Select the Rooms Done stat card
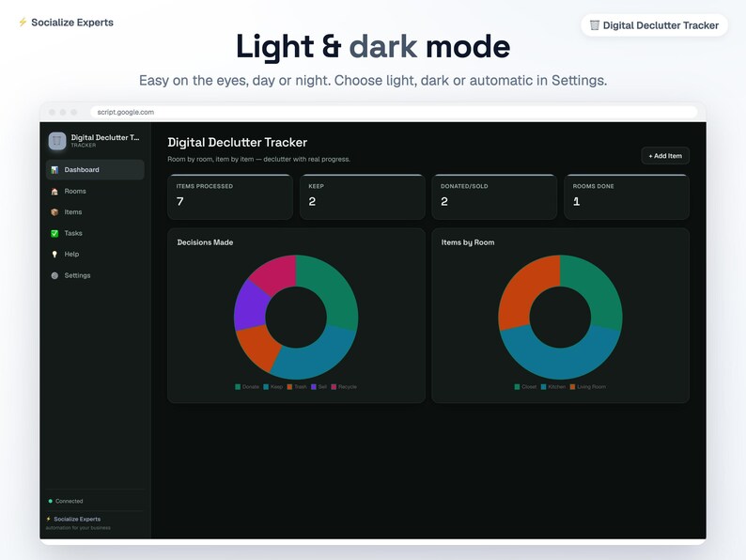This screenshot has width=746, height=560. (627, 196)
